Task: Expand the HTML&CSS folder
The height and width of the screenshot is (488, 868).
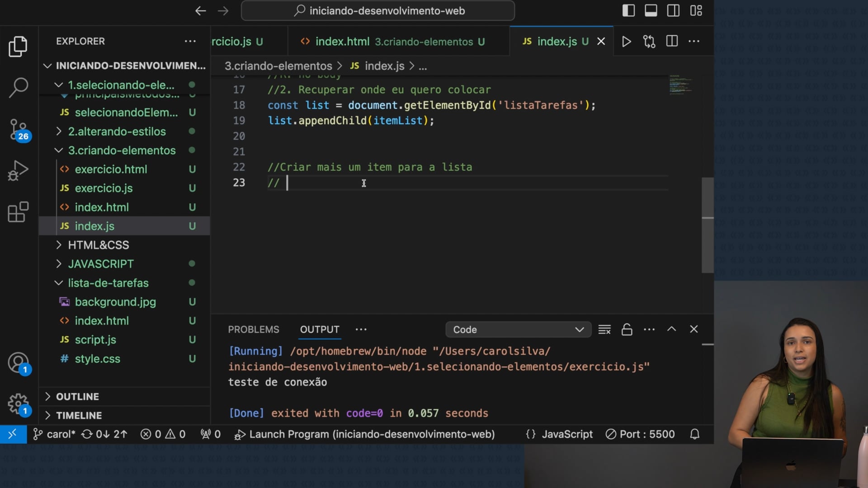Action: click(99, 245)
